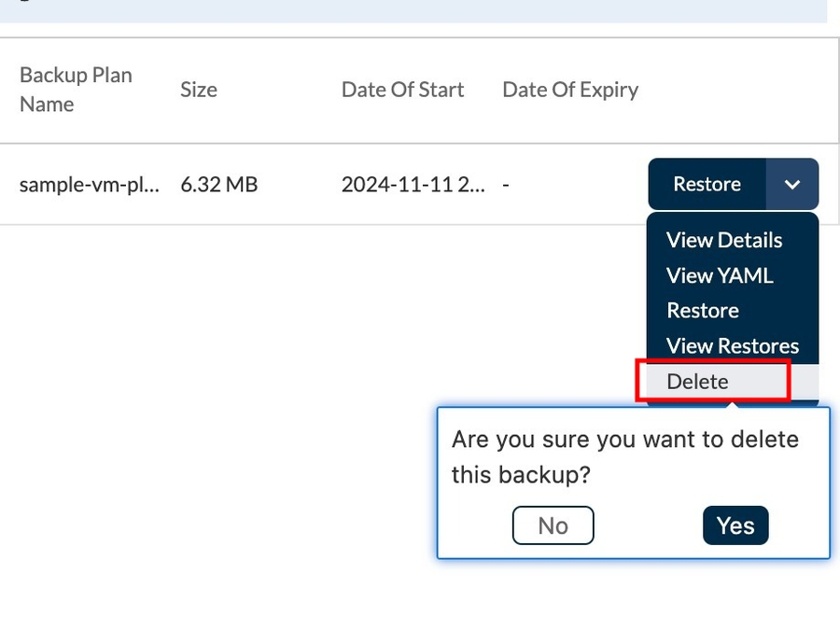Open View YAML menu option
This screenshot has width=840, height=630.
[720, 275]
